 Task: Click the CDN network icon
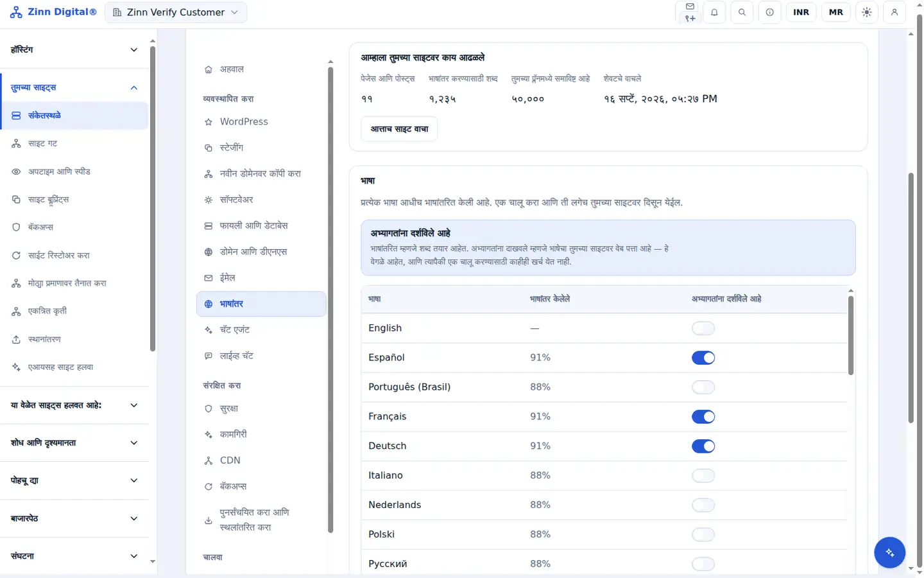pos(209,460)
